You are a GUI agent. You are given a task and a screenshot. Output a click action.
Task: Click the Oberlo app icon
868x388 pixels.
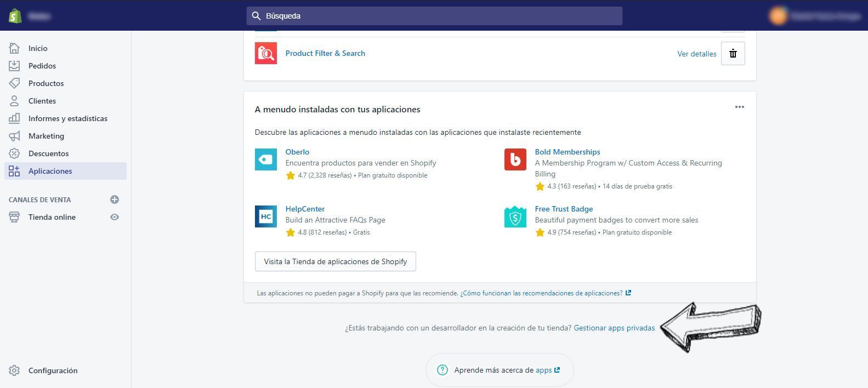pos(266,159)
